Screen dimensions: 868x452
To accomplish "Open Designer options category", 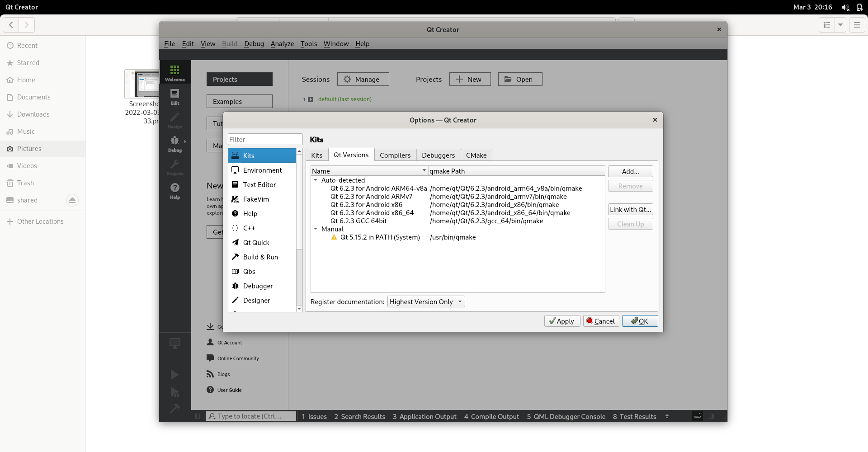I will click(x=262, y=300).
